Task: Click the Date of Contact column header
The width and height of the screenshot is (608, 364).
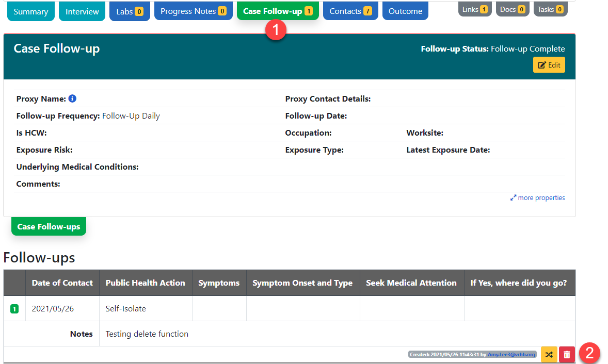Action: [x=62, y=283]
